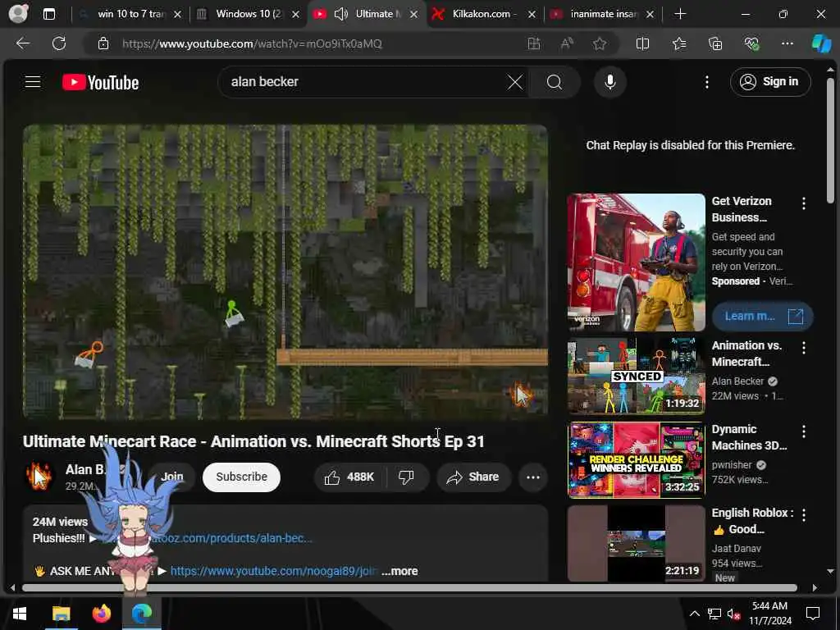The height and width of the screenshot is (630, 840).
Task: Open options for Dynamic Machines 3D video
Action: pyautogui.click(x=804, y=431)
